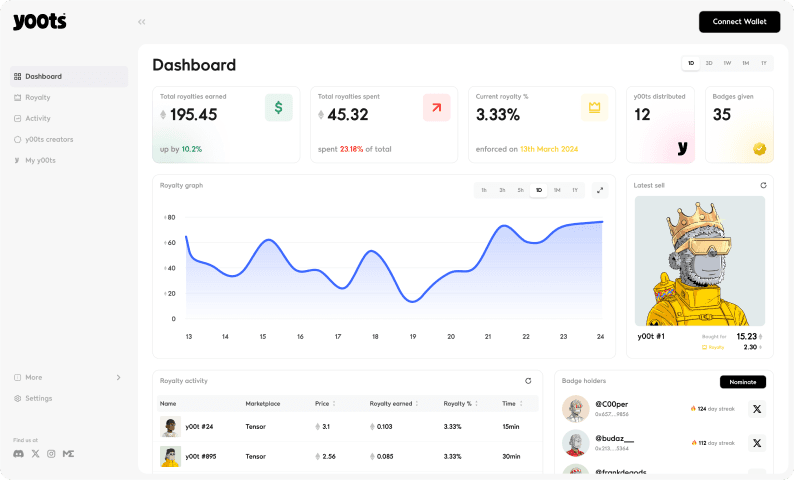Open @C00per's X profile button

(x=757, y=409)
